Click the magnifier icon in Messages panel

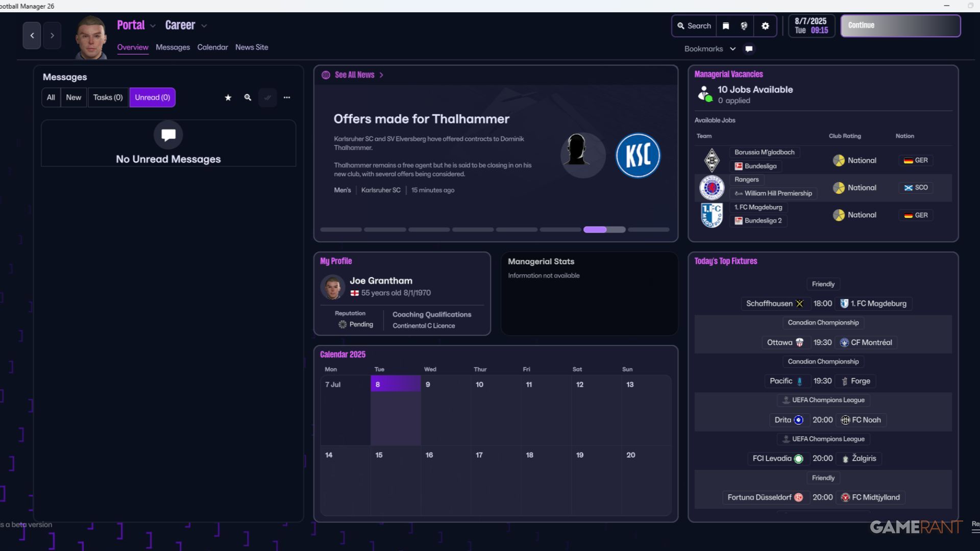click(x=248, y=97)
